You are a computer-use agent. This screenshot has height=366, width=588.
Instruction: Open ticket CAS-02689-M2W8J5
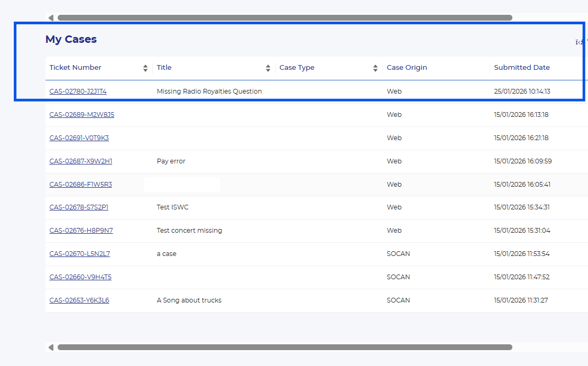(x=81, y=115)
